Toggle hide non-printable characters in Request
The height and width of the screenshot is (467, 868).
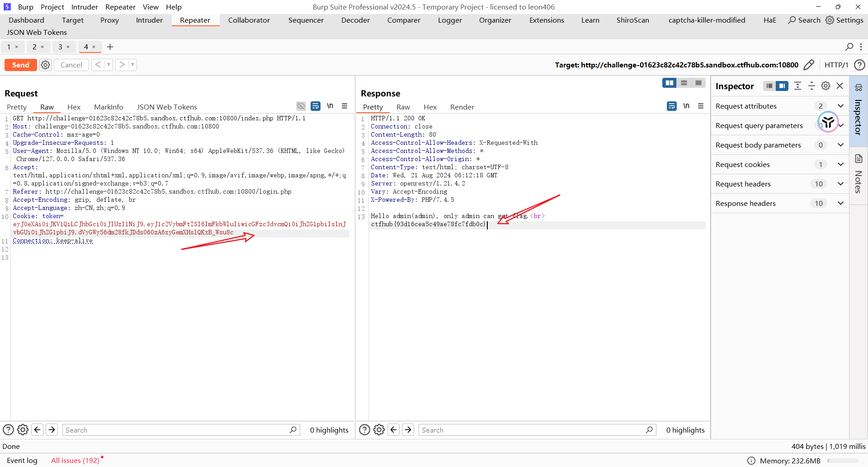tap(301, 106)
